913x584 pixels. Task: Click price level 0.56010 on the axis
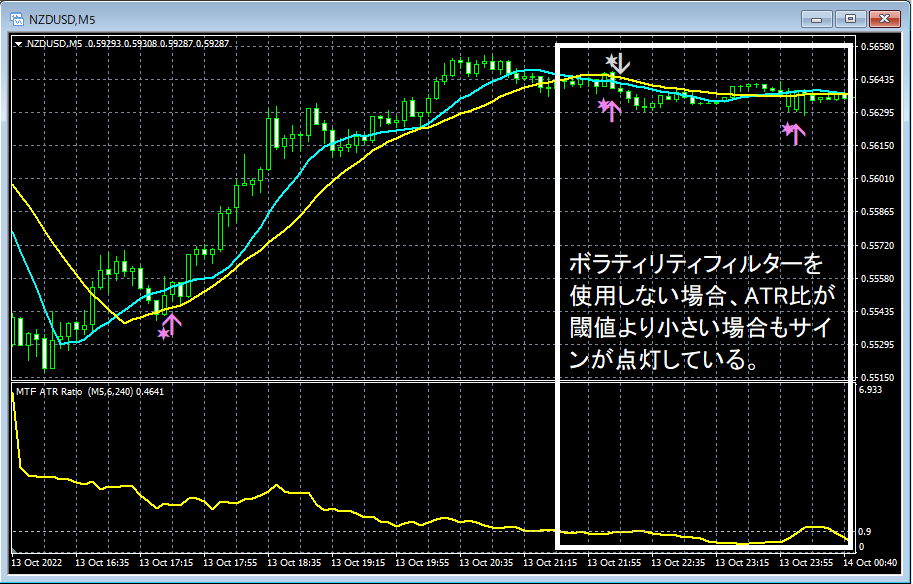[877, 179]
